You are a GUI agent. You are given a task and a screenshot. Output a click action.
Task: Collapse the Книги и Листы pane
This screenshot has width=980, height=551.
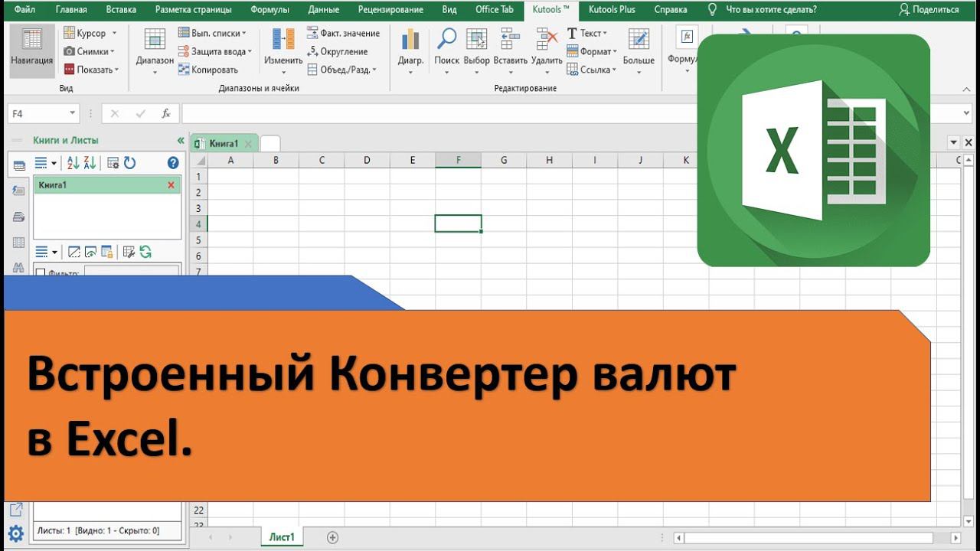(x=181, y=140)
